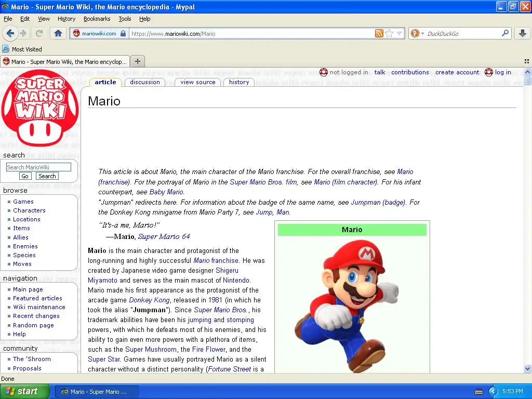Open the Featured articles link
This screenshot has height=399, width=532.
pos(37,298)
